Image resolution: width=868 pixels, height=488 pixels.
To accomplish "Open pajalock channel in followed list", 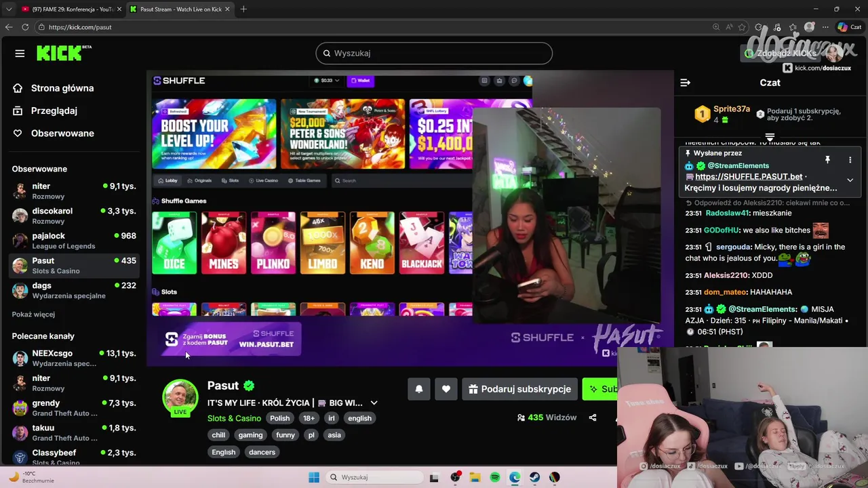I will pyautogui.click(x=73, y=241).
